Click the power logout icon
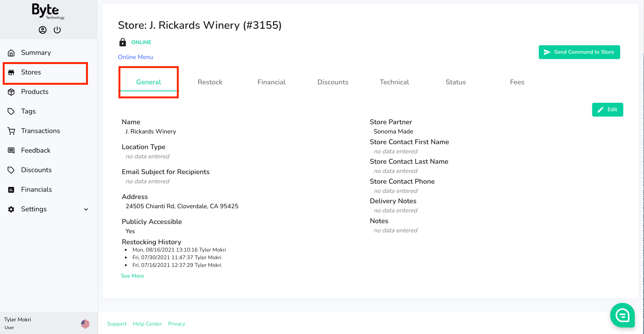 coord(57,30)
